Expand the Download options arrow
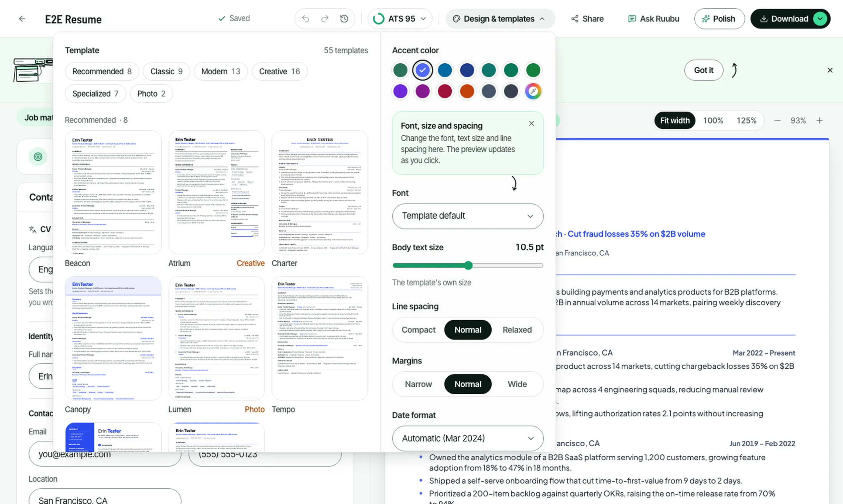This screenshot has width=843, height=504. tap(820, 19)
